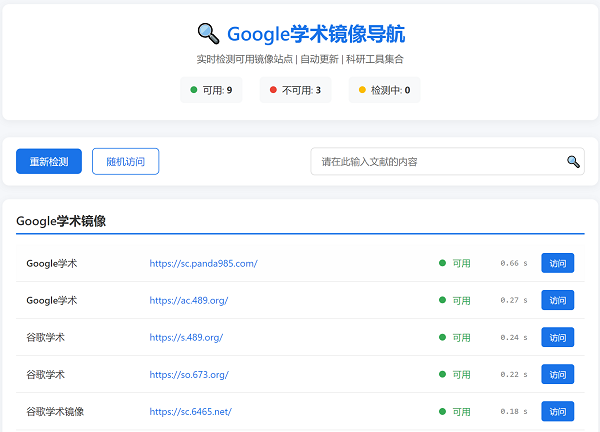Click the 可用: 9 status badge

[211, 90]
